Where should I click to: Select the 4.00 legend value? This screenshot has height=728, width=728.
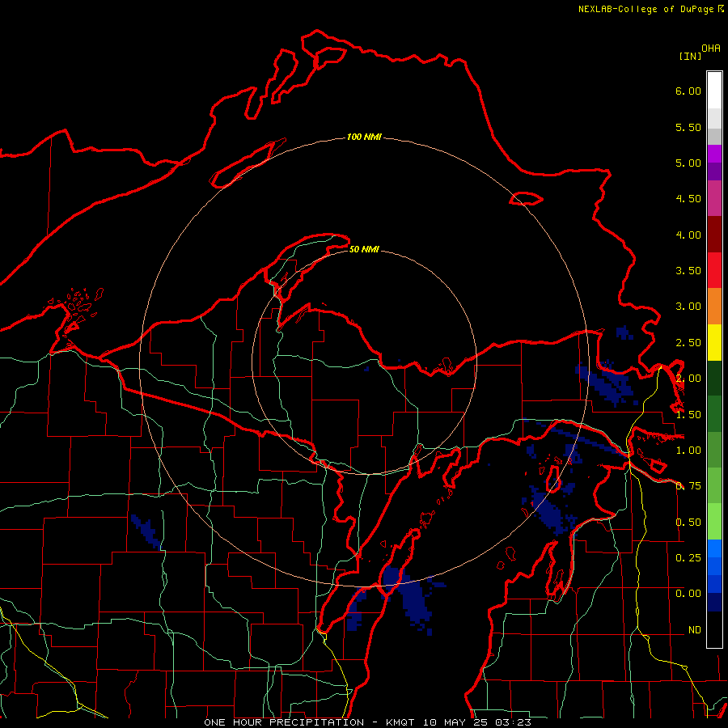688,235
